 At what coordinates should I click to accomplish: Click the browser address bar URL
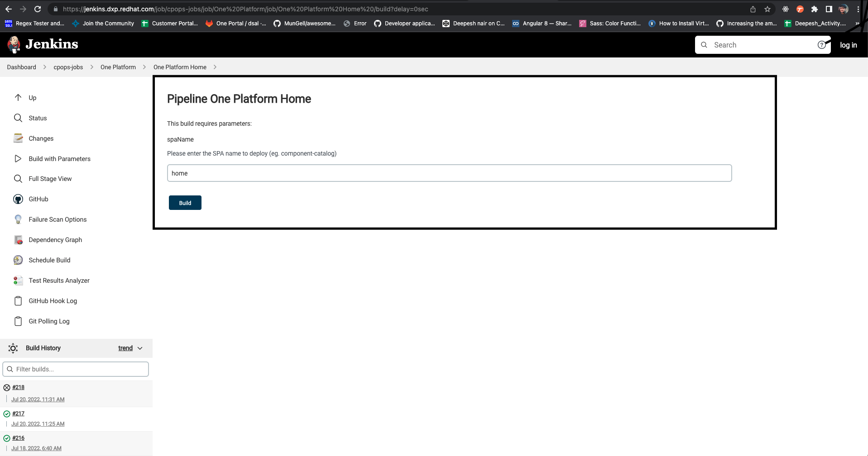pyautogui.click(x=245, y=9)
